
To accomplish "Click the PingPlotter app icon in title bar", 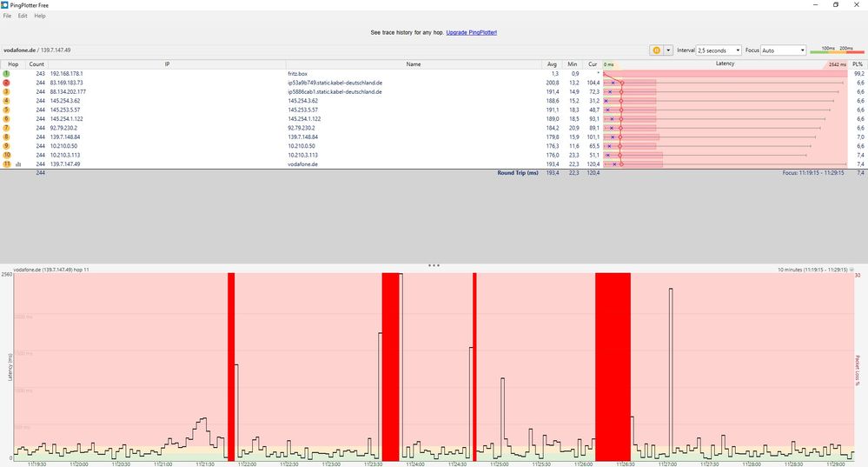I will [x=5, y=5].
